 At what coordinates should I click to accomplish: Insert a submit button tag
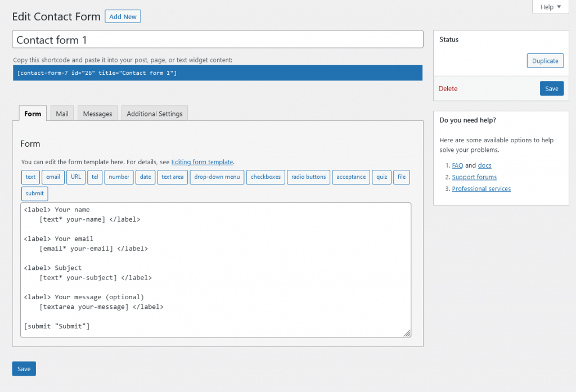click(x=34, y=193)
